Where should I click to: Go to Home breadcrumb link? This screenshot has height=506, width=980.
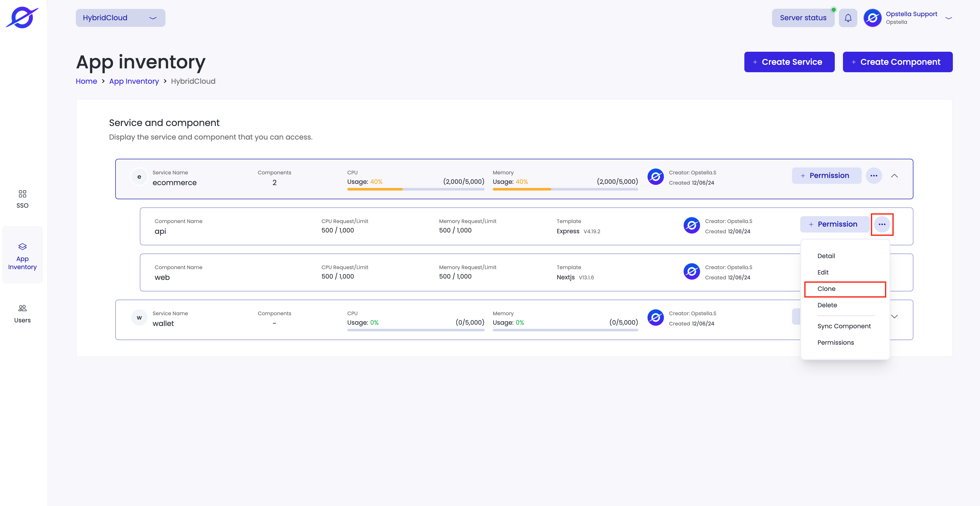(86, 81)
